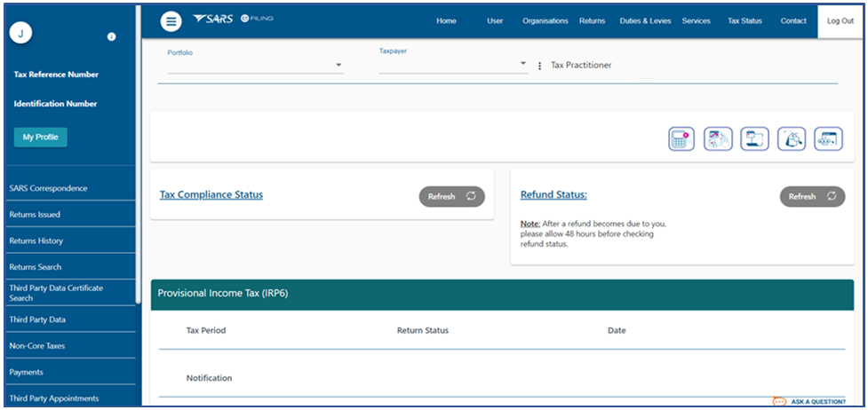Screen dimensions: 868x410
Task: Click the info icon in the profile panel
Action: (111, 36)
